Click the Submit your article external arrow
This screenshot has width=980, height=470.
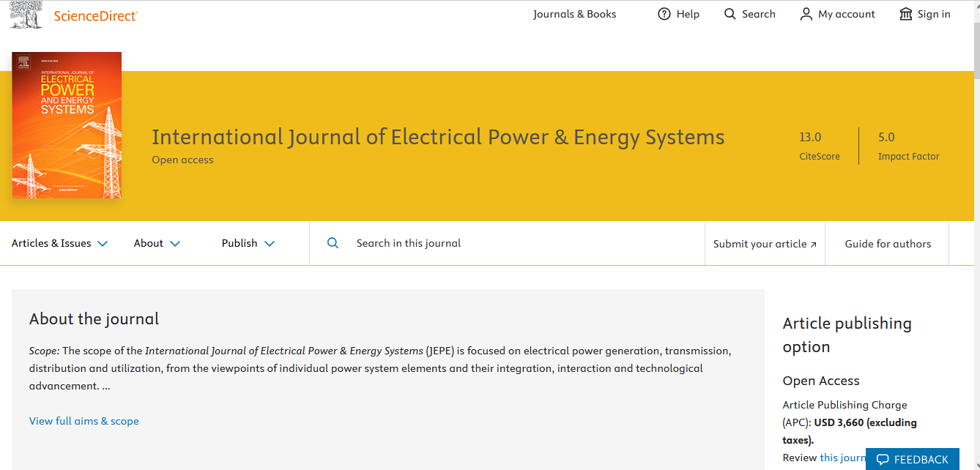[x=813, y=245]
